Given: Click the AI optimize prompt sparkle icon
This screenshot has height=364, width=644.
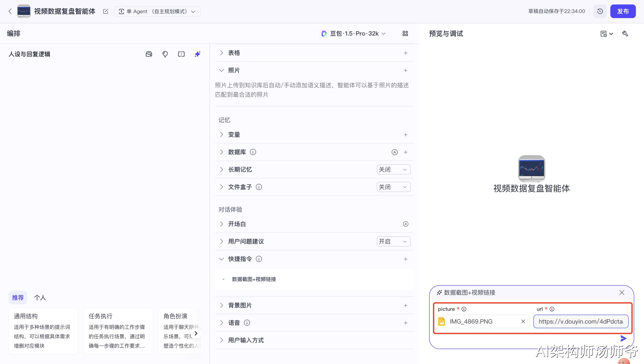Looking at the screenshot, I should (197, 54).
